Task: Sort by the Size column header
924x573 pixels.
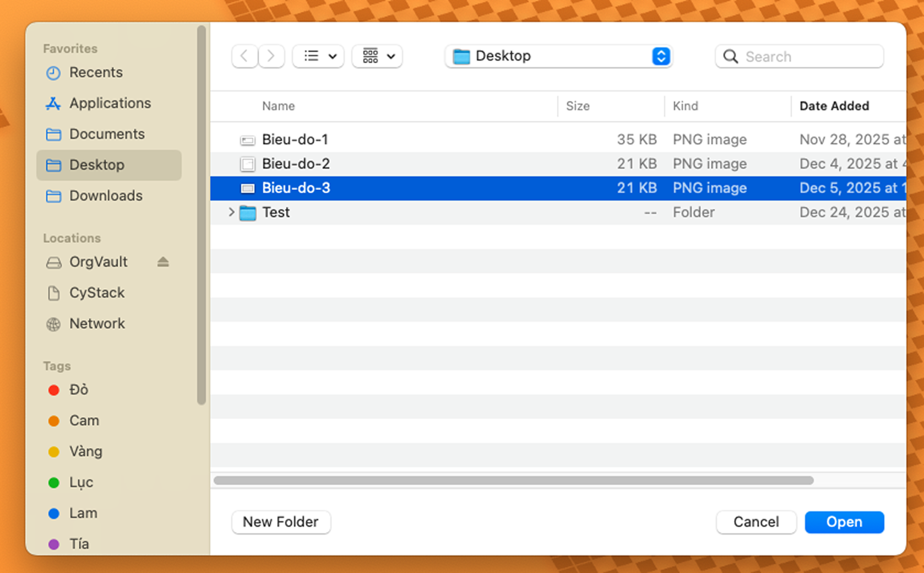Action: 578,106
